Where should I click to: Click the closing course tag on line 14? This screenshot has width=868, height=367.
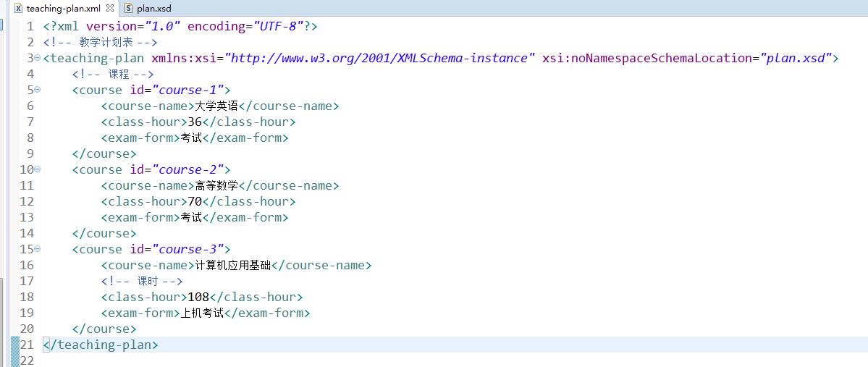[x=104, y=234]
